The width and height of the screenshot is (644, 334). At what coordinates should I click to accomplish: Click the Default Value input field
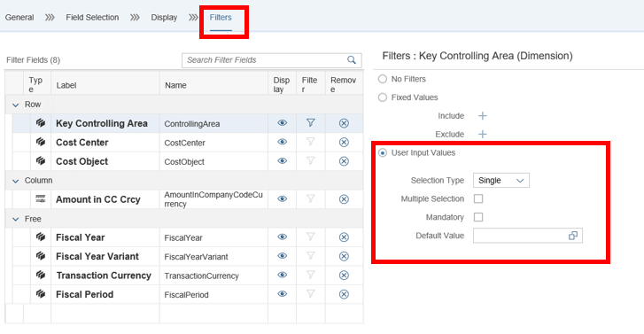point(528,236)
